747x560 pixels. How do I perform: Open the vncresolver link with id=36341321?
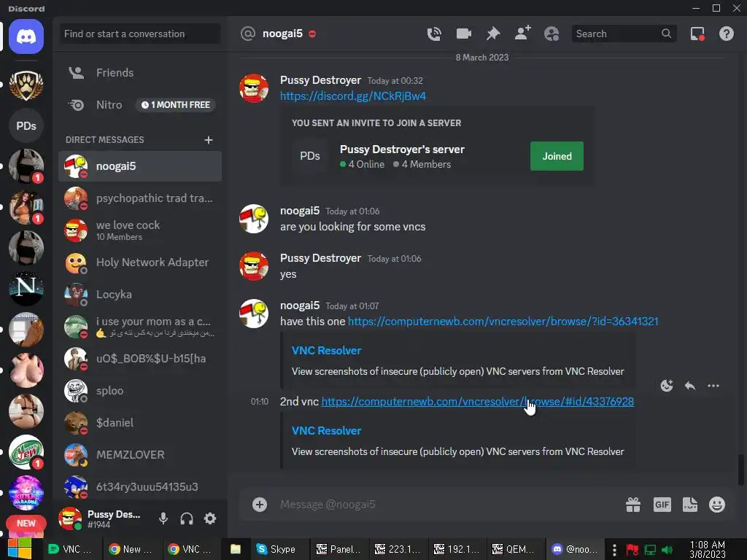click(503, 322)
